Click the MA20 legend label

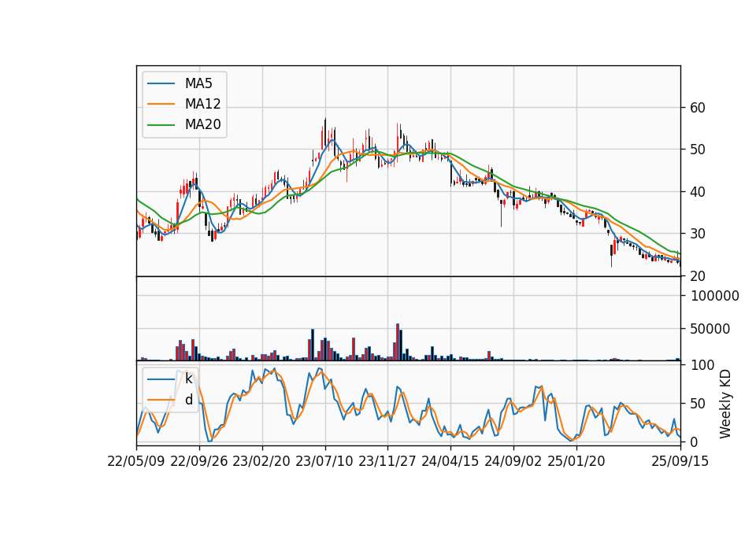point(202,124)
